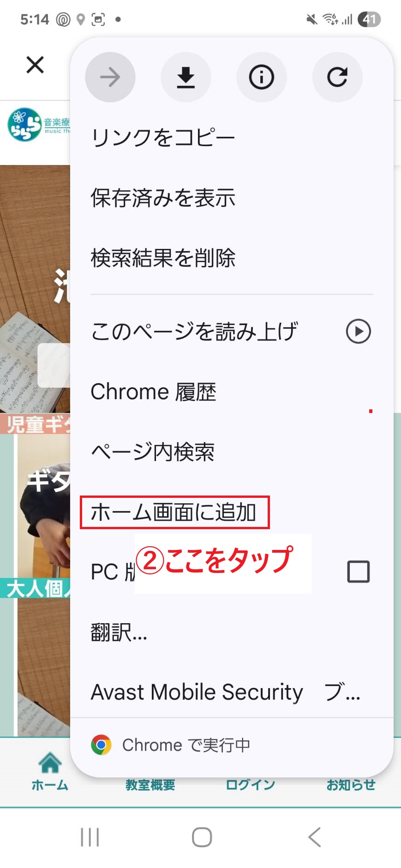Tap the play icon for read aloud
Image resolution: width=401 pixels, height=868 pixels.
[359, 331]
